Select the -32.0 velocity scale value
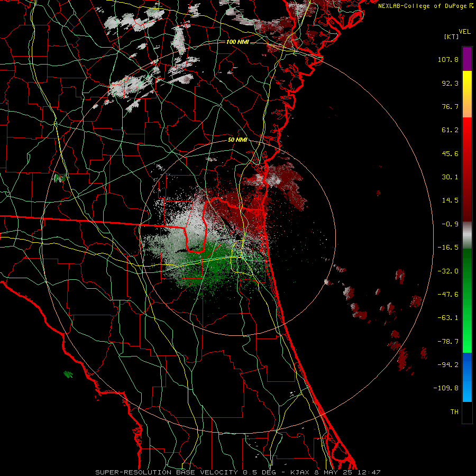Viewport: 476px width, 476px height. point(448,271)
